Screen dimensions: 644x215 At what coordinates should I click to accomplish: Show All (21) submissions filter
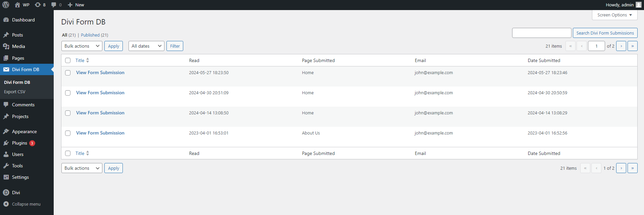69,35
